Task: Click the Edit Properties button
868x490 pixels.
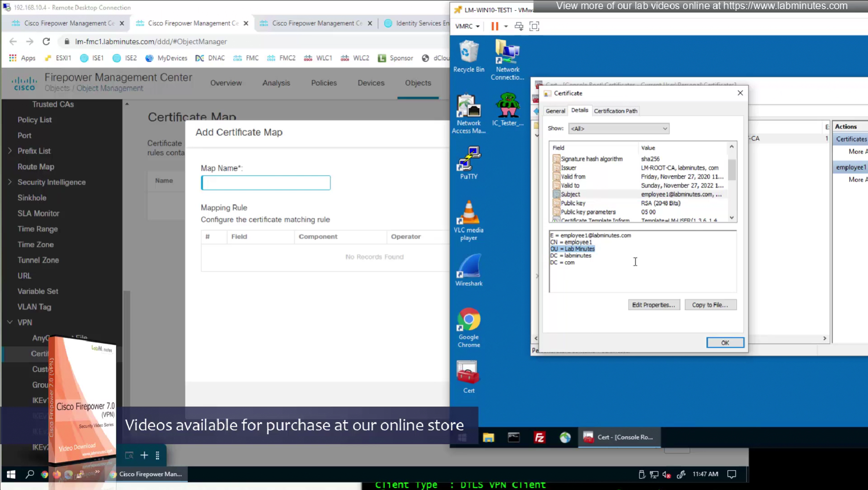Action: 653,305
